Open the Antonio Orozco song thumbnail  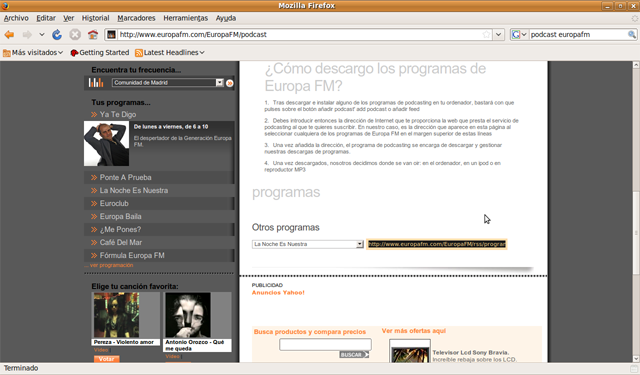(x=188, y=315)
